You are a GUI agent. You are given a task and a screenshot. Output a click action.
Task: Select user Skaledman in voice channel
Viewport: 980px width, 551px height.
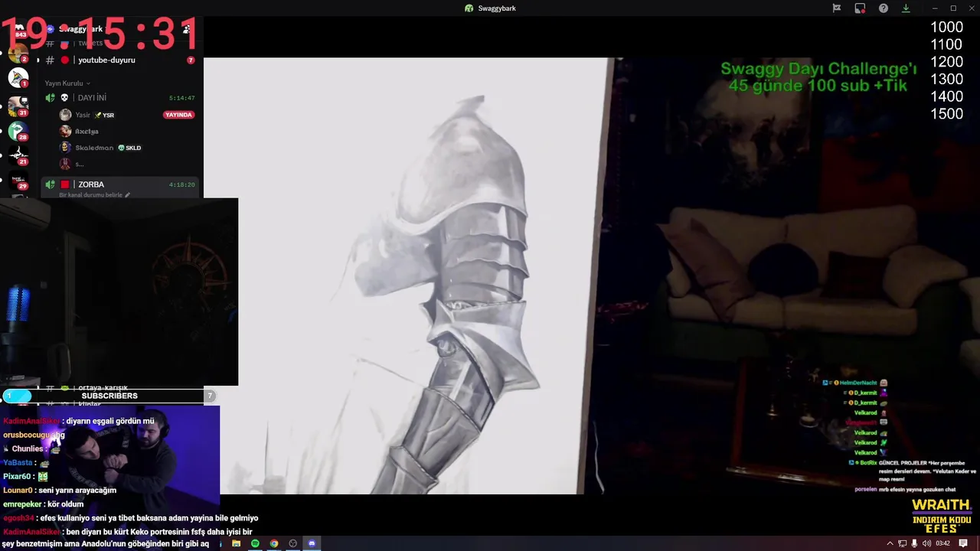pyautogui.click(x=94, y=148)
